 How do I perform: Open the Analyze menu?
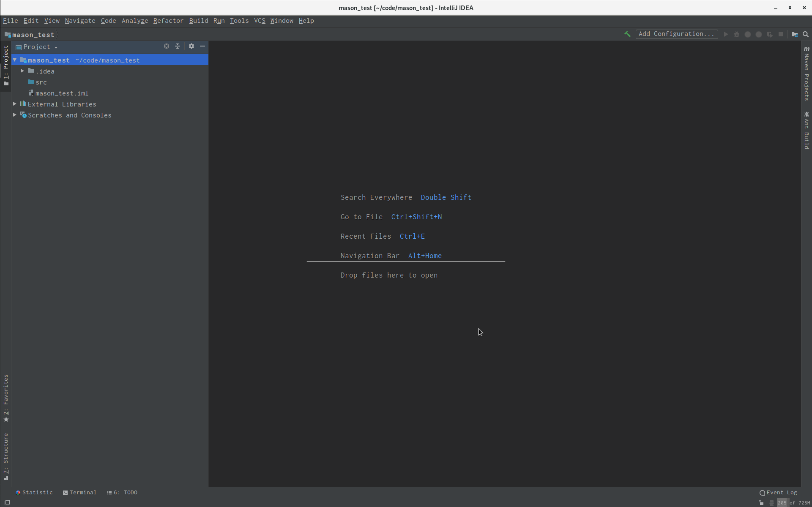coord(135,21)
